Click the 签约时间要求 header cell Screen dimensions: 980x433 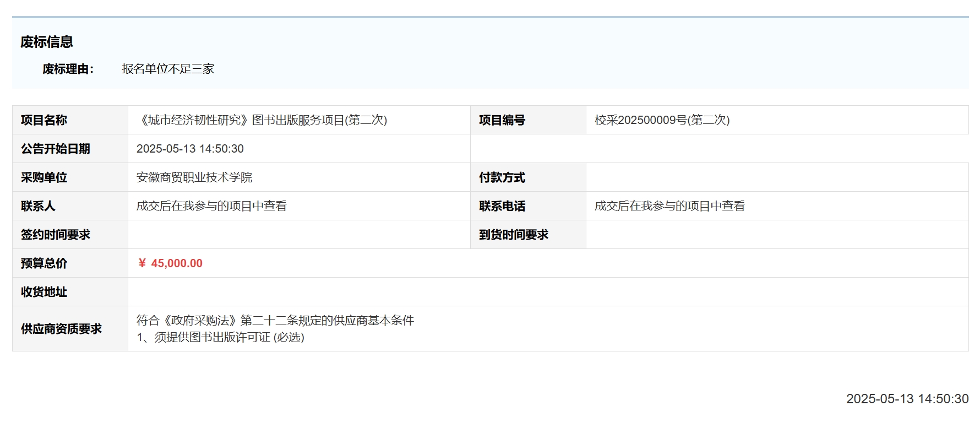(x=56, y=235)
